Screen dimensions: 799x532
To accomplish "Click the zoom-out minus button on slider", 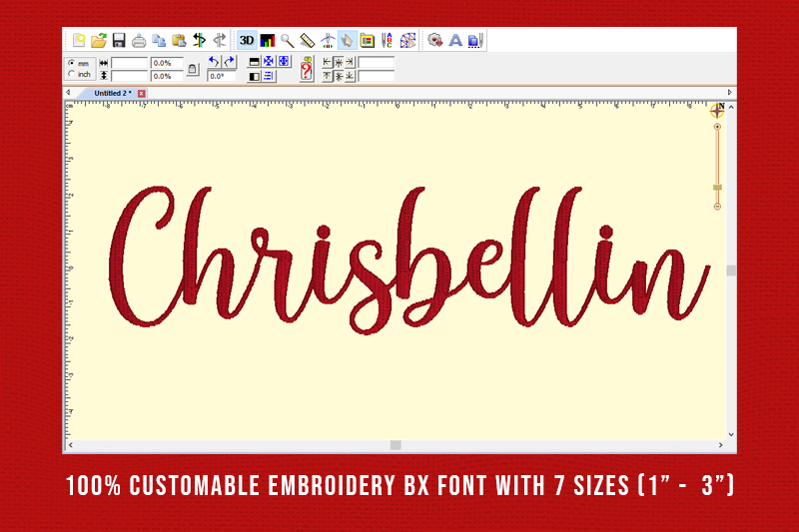I will tap(717, 207).
